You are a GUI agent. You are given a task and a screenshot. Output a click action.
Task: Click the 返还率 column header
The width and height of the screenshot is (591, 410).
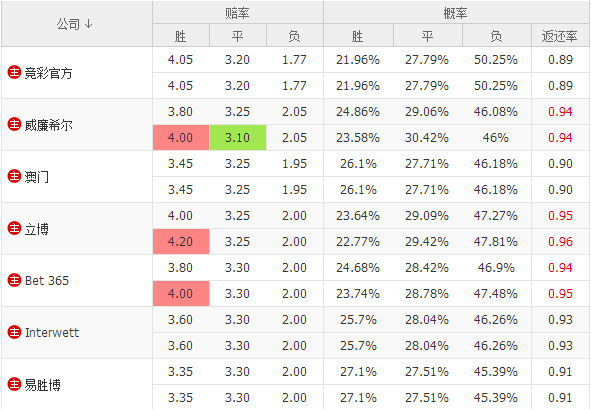(560, 36)
